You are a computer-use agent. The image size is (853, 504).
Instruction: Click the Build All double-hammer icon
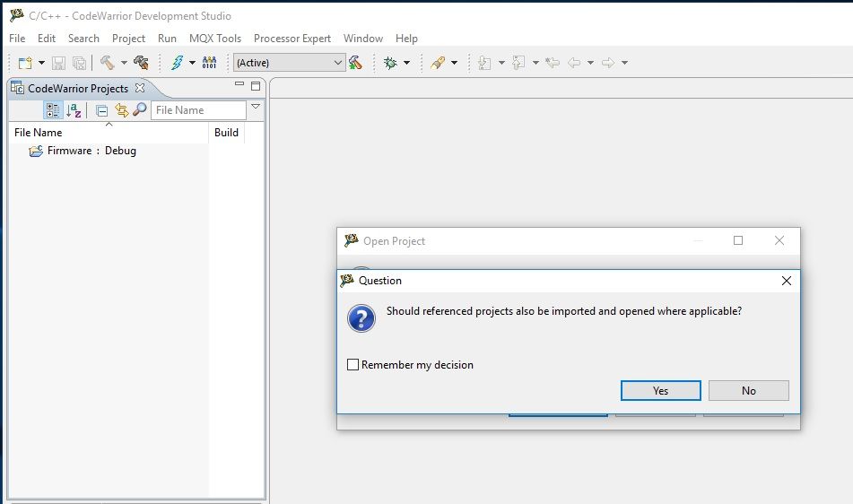coord(142,63)
